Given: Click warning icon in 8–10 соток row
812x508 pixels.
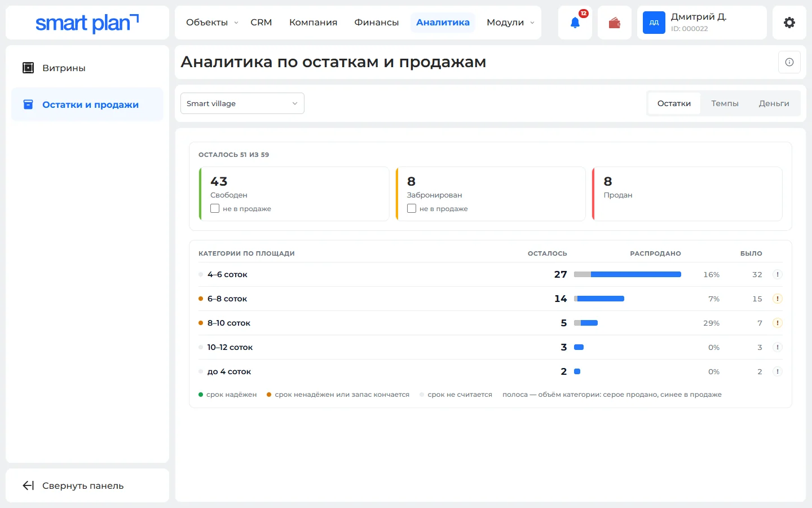Looking at the screenshot, I should (x=778, y=323).
